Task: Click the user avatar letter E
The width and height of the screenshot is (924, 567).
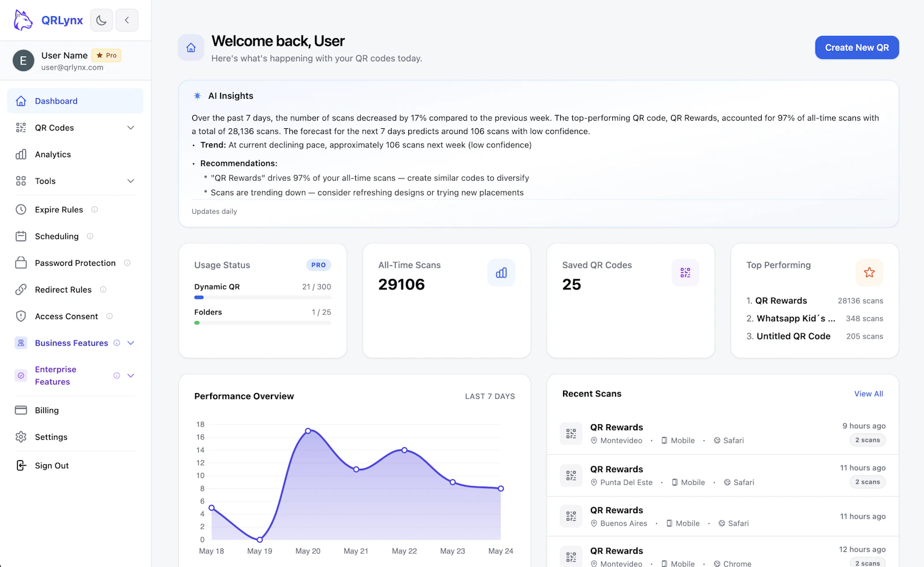Action: [24, 60]
